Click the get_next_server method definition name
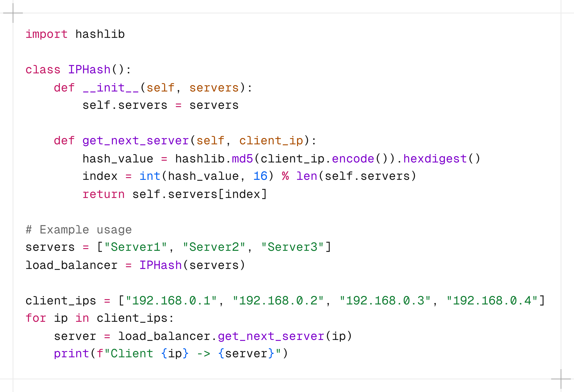Image resolution: width=574 pixels, height=392 pixels. click(136, 141)
